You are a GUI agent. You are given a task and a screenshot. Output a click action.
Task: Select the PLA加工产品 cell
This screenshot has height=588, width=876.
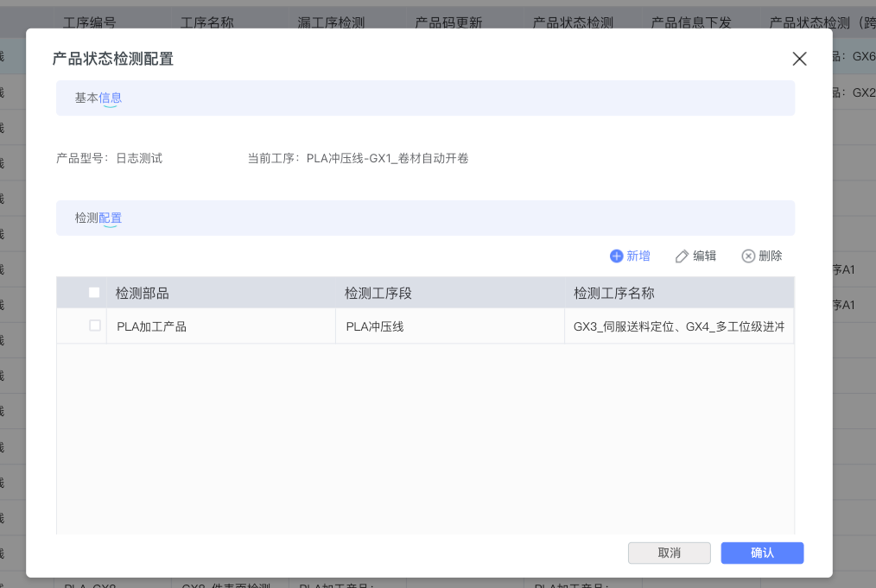(151, 326)
